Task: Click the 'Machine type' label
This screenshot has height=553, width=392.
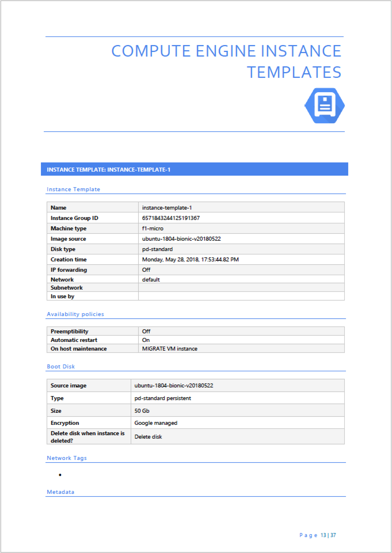Action: [x=68, y=228]
